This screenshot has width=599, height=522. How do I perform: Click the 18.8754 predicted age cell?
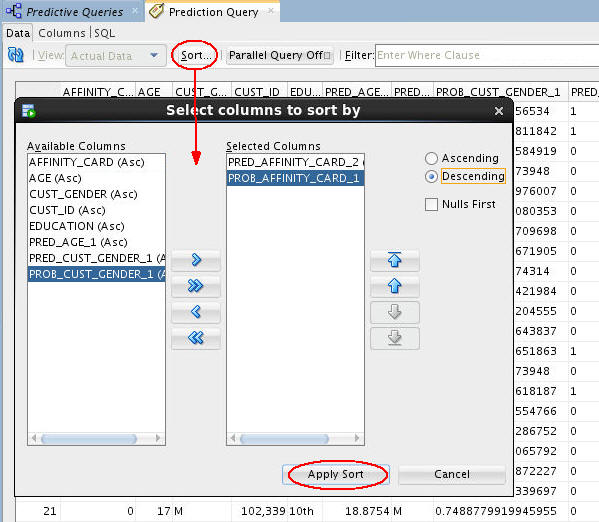coord(357,511)
